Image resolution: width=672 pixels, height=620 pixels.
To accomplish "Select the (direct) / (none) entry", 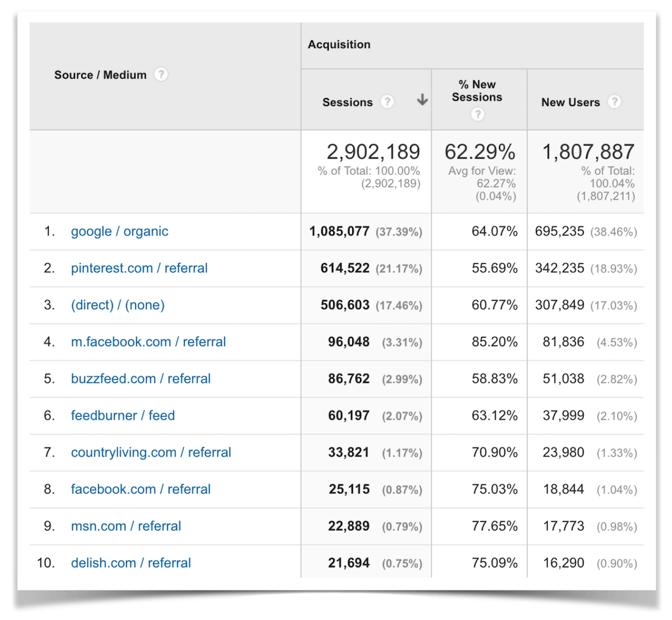I will point(117,305).
